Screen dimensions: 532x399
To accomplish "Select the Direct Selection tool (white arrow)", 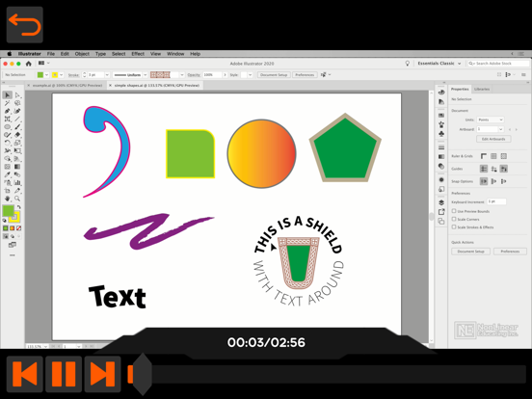I will click(17, 95).
